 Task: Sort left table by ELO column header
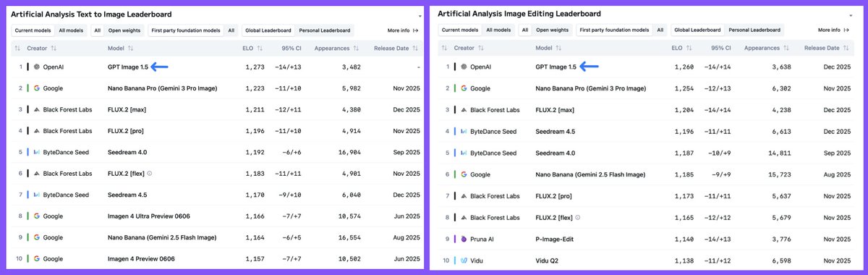[248, 48]
